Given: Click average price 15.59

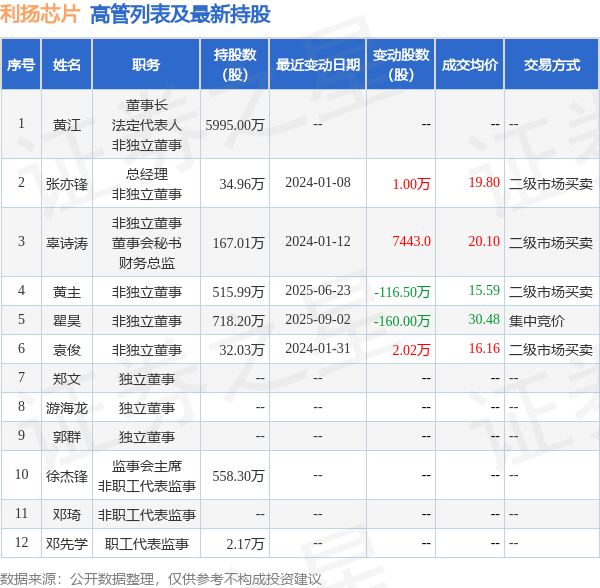Looking at the screenshot, I should point(484,290).
